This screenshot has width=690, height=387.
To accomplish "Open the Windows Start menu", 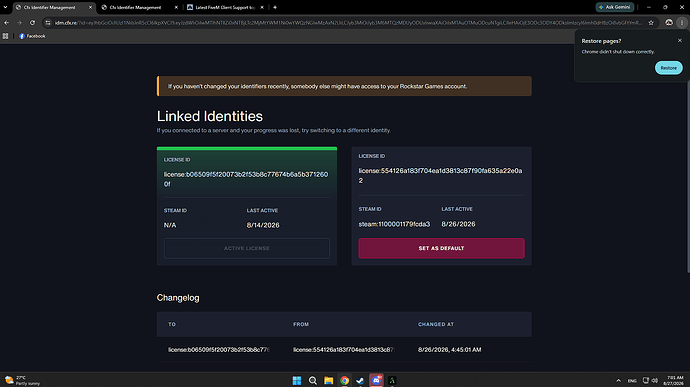I will 297,380.
